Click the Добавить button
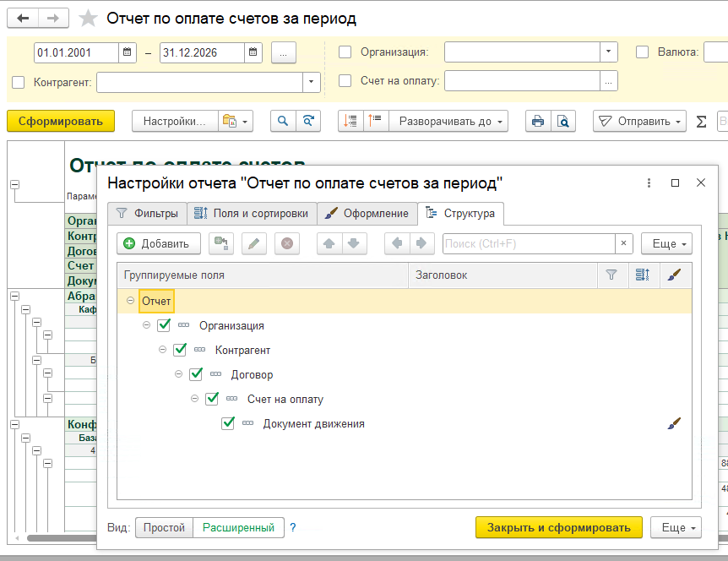Image resolution: width=728 pixels, height=561 pixels. pyautogui.click(x=159, y=244)
